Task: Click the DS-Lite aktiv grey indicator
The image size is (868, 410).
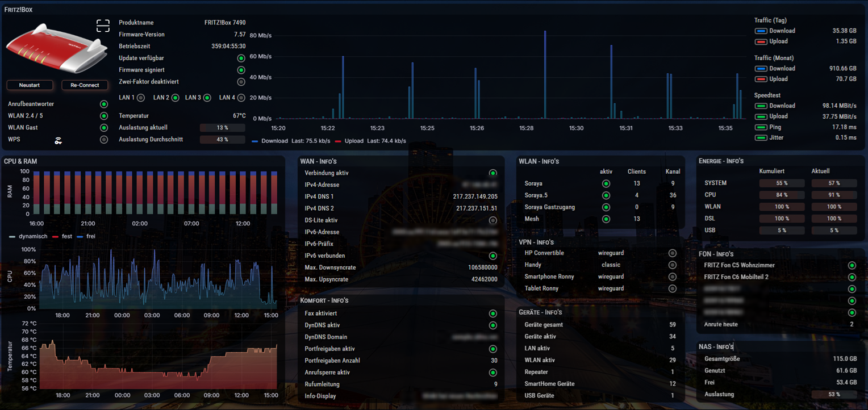Action: [x=493, y=220]
